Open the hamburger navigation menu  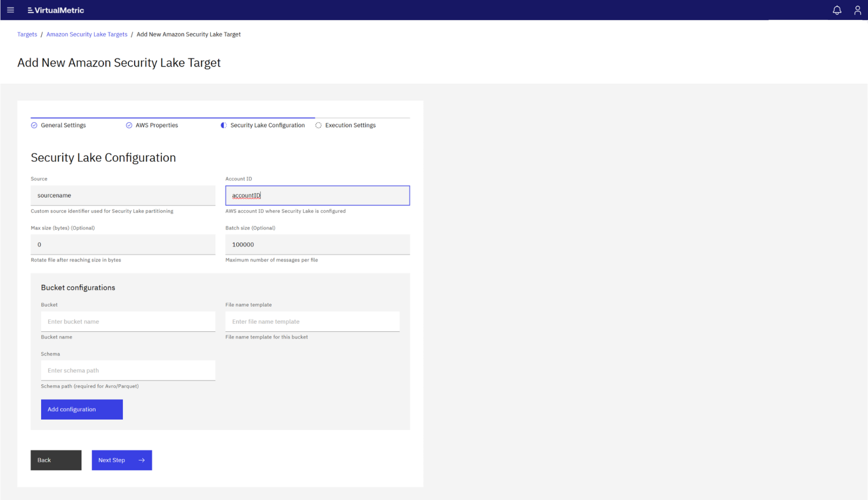click(x=10, y=10)
